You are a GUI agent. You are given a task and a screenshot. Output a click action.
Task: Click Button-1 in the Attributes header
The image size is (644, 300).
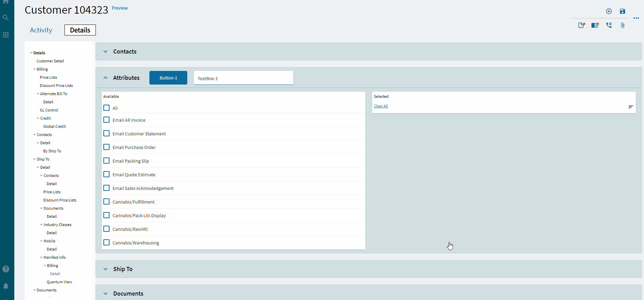tap(168, 78)
